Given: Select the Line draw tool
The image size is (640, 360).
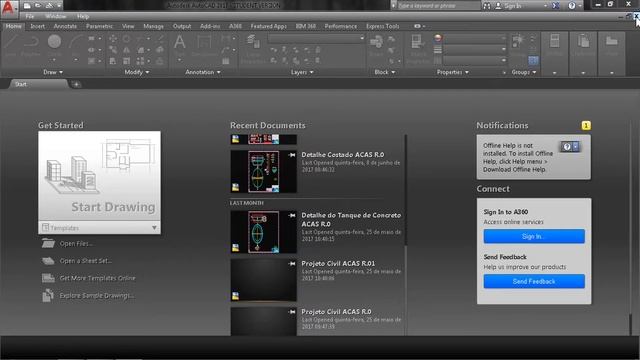Looking at the screenshot, I should click(10, 45).
